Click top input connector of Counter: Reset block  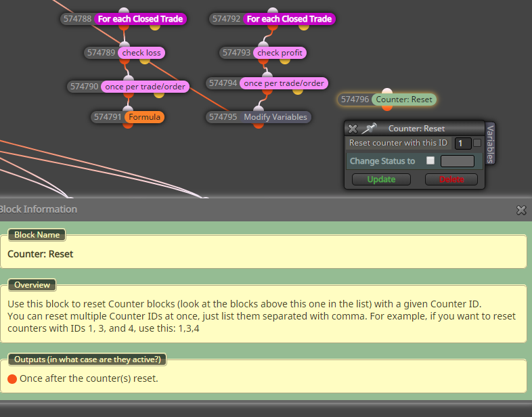(387, 91)
